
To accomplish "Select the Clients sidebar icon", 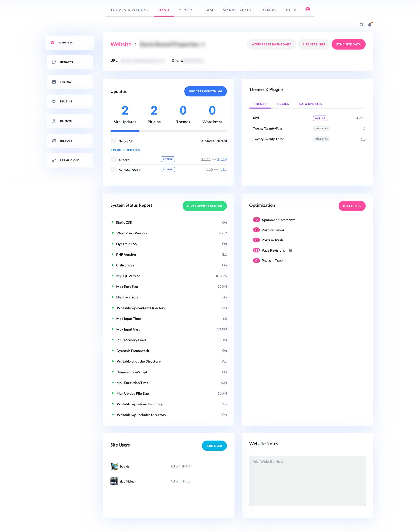I will (x=54, y=121).
